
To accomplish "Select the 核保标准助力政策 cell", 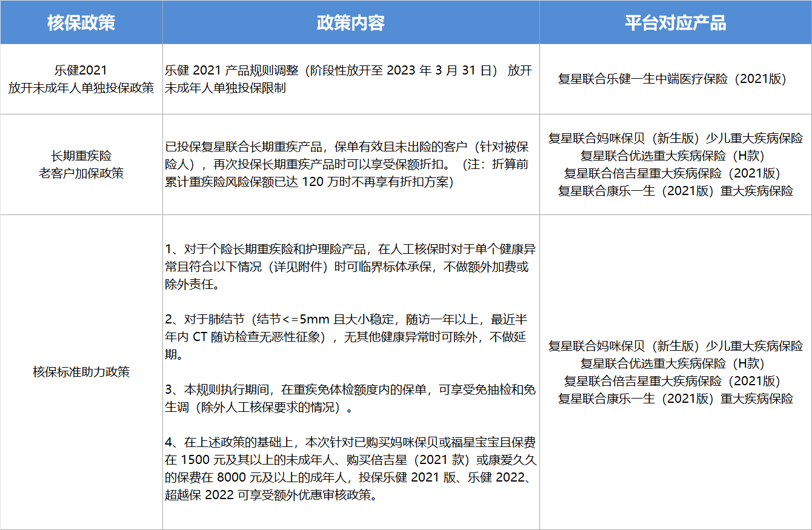I will (81, 372).
